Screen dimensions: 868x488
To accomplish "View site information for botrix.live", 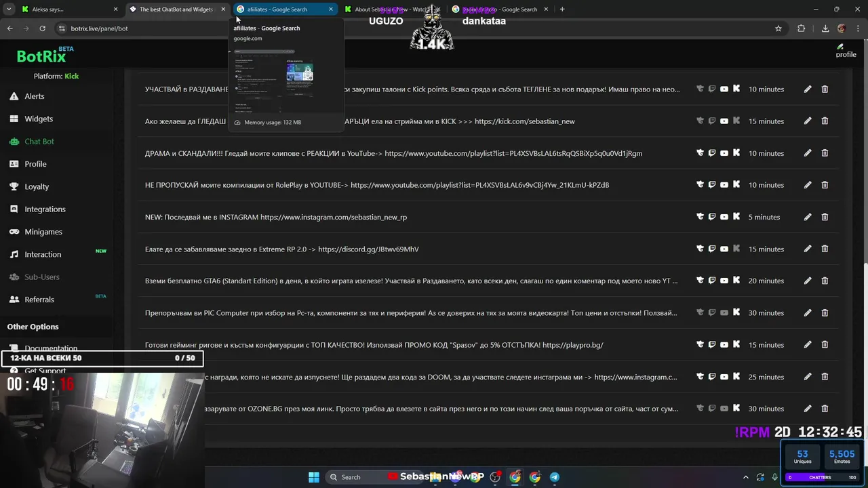I will pyautogui.click(x=62, y=28).
